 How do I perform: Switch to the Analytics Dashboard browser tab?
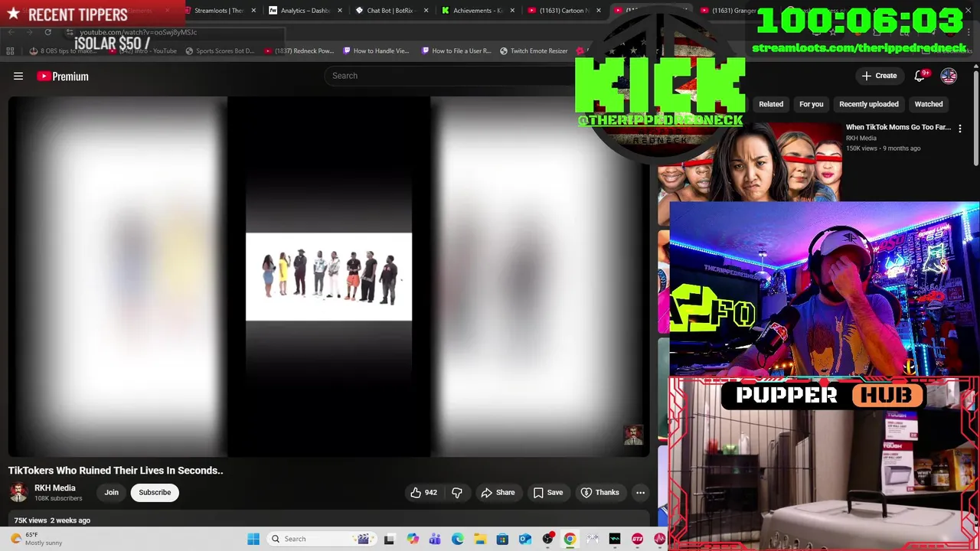pos(304,11)
